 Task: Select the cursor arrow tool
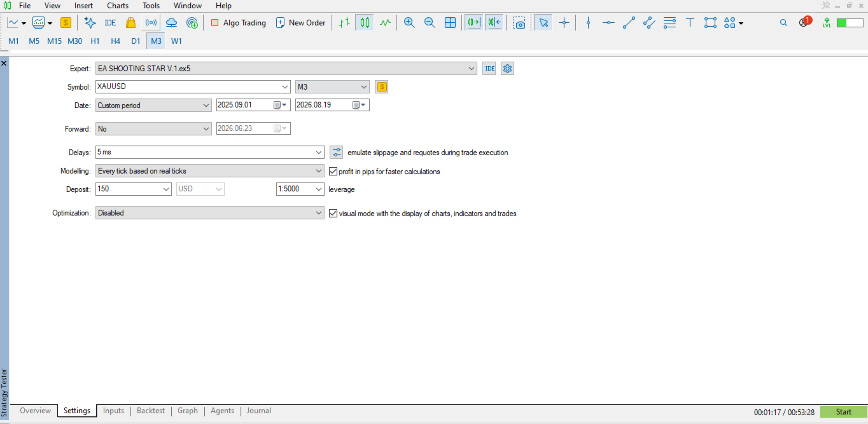coord(543,23)
